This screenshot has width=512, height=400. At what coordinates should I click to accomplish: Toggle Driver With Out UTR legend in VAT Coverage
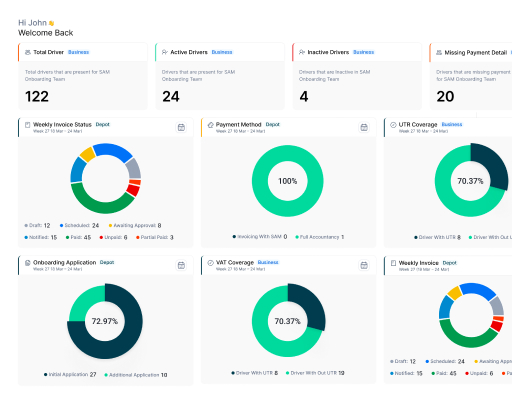(x=315, y=373)
